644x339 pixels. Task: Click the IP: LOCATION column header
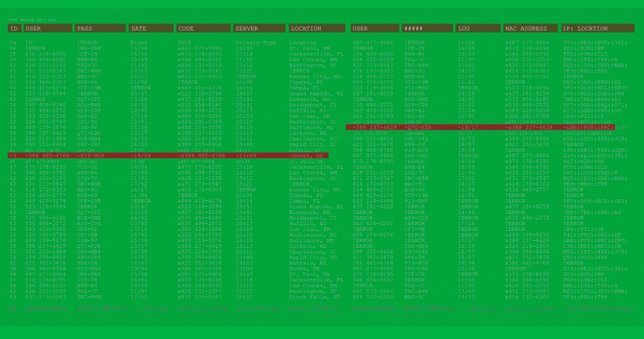[597, 28]
